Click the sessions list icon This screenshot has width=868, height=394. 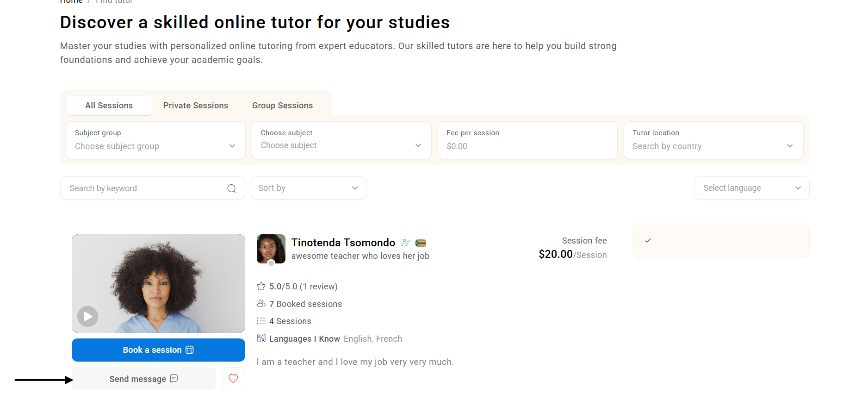click(x=261, y=321)
